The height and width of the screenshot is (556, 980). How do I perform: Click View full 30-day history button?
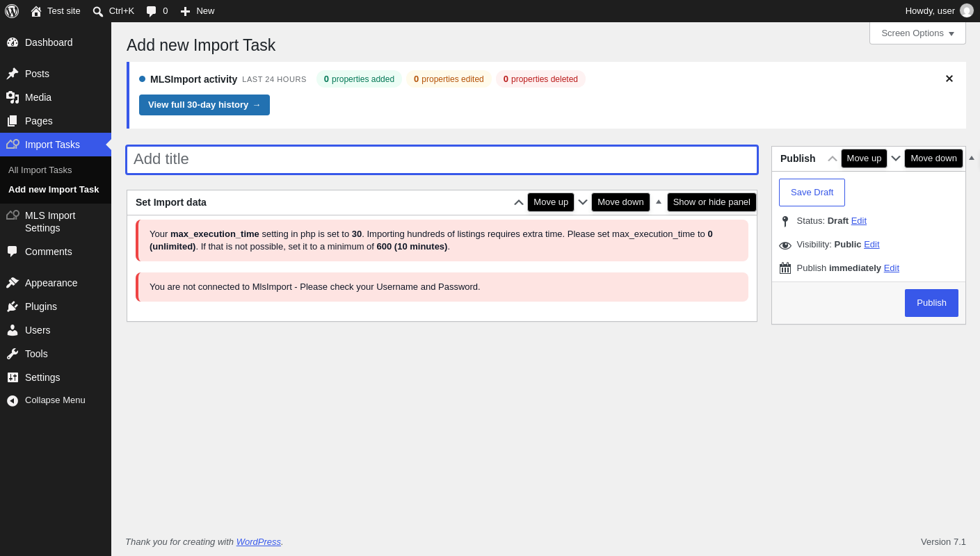tap(204, 105)
